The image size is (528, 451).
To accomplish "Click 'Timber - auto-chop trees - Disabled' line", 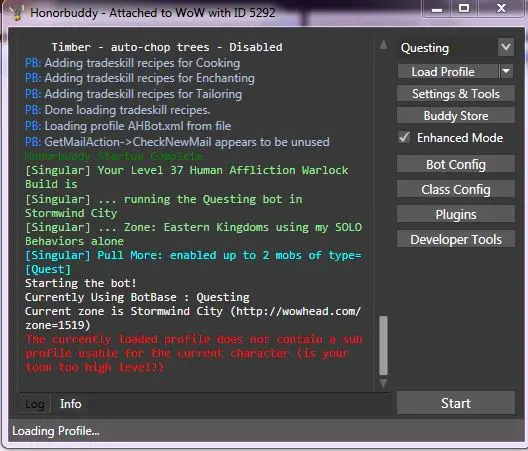I will click(167, 47).
